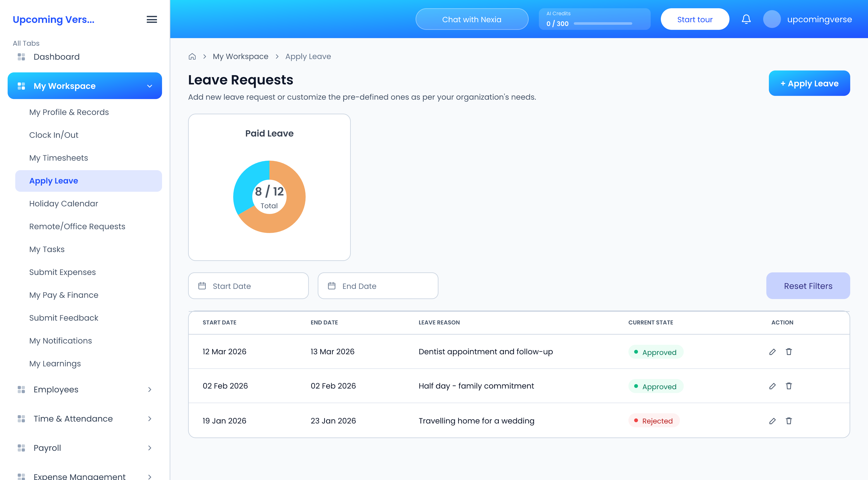Click the 0 / 300 credits value
This screenshot has height=480, width=868.
[x=557, y=24]
